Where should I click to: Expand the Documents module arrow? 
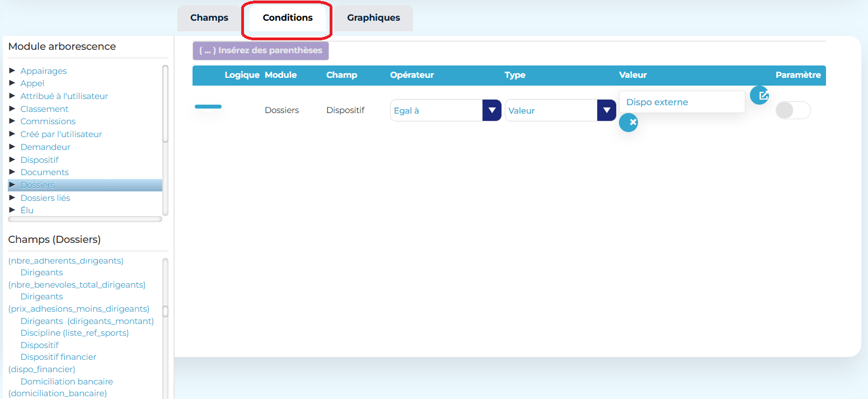[x=12, y=172]
